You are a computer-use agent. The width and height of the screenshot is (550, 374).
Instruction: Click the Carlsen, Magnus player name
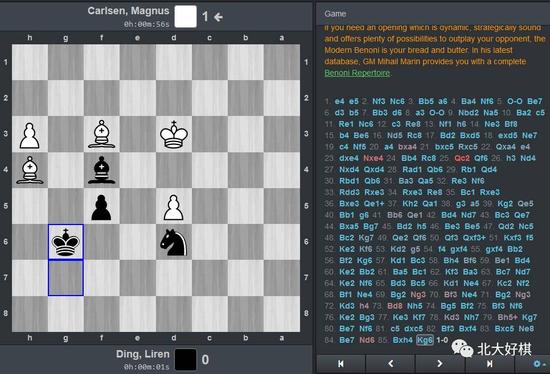tap(128, 11)
